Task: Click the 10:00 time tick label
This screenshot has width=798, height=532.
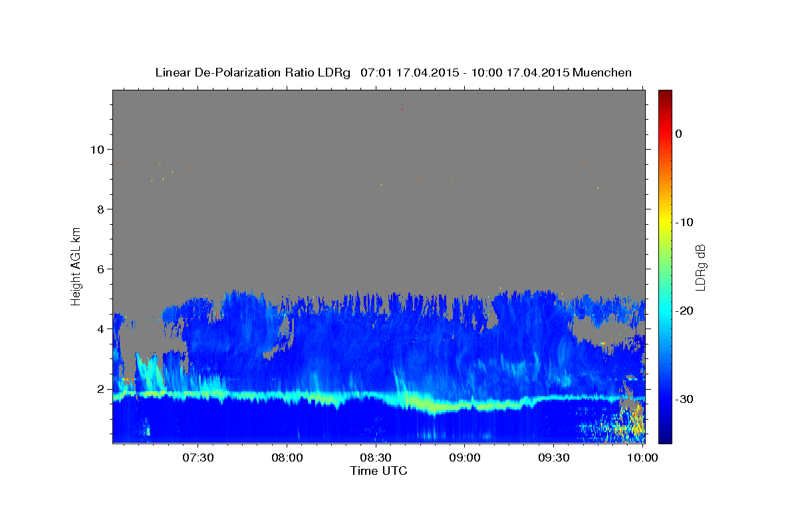Action: pos(642,458)
